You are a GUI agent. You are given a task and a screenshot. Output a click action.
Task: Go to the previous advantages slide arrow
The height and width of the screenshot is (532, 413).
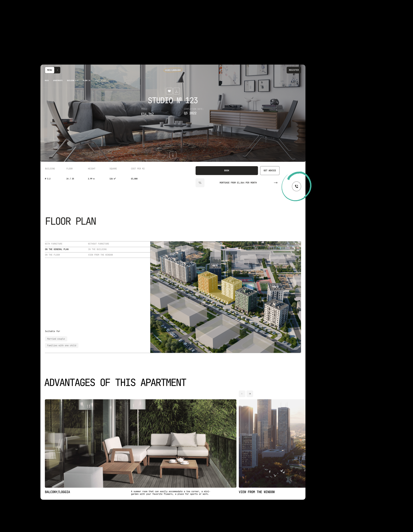coord(242,394)
